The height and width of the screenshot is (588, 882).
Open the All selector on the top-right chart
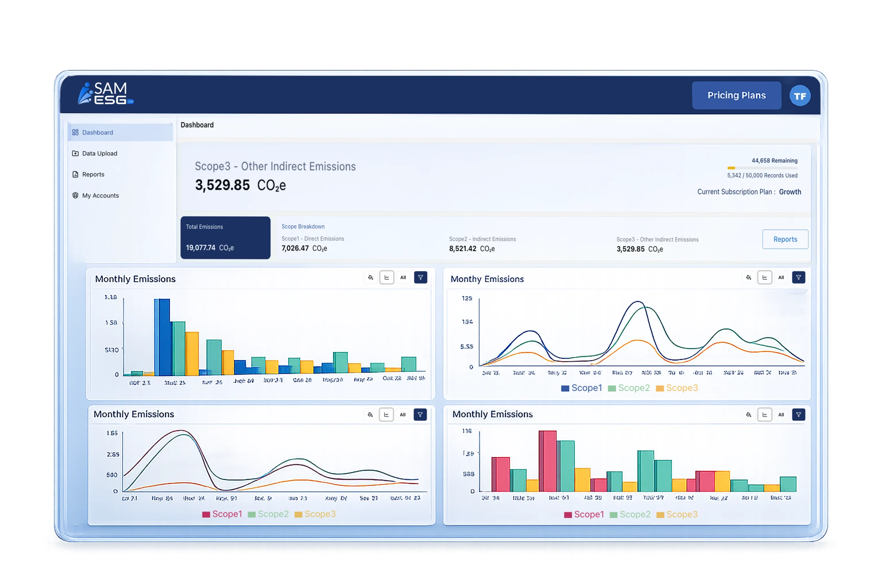(x=781, y=278)
